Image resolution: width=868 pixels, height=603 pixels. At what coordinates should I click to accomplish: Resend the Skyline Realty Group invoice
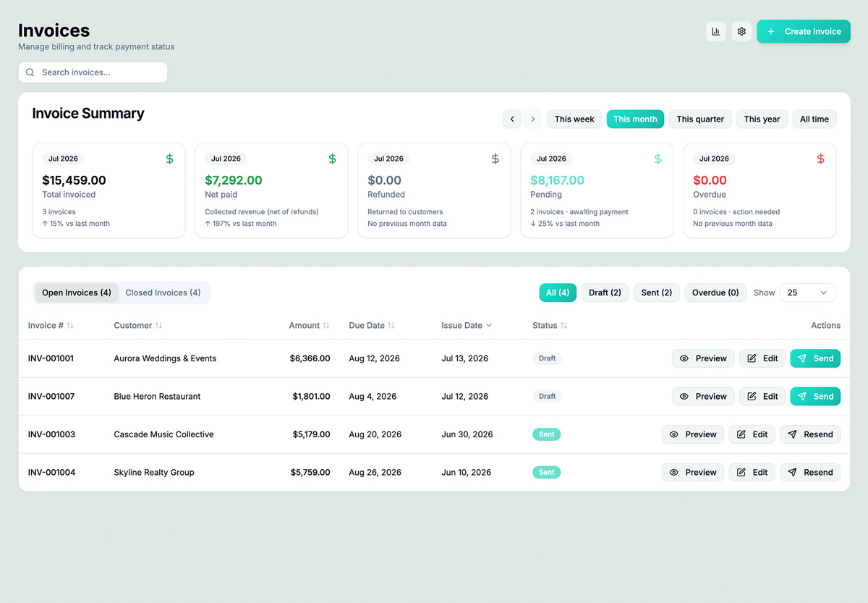click(x=810, y=472)
